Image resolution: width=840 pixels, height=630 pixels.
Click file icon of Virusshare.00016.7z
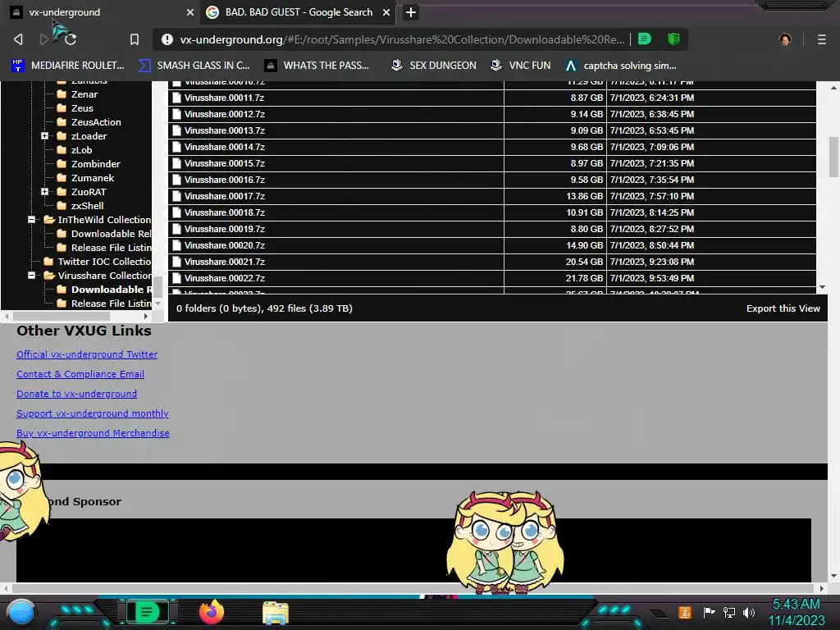176,180
